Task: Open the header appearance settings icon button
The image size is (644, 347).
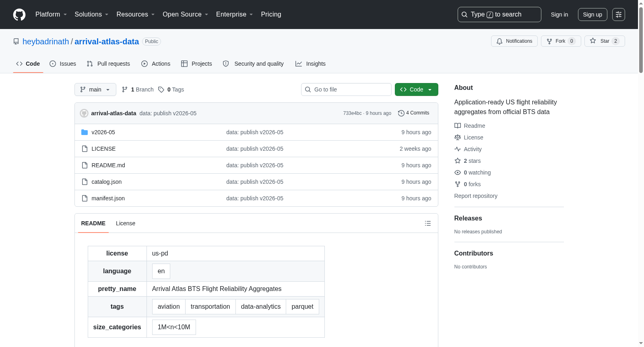Action: click(619, 15)
